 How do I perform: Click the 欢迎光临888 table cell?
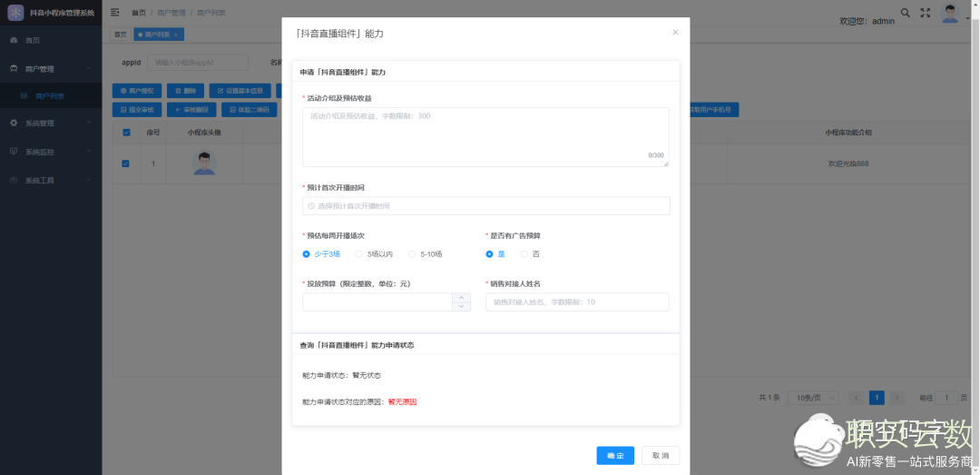pos(848,163)
